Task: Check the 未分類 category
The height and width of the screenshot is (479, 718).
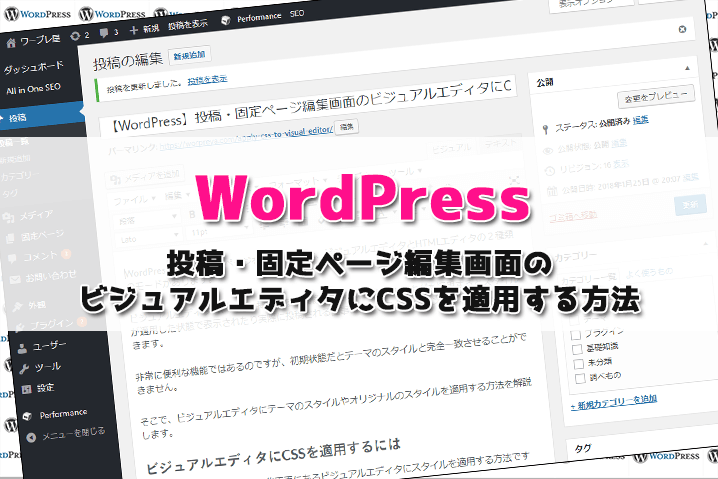Action: (x=579, y=364)
